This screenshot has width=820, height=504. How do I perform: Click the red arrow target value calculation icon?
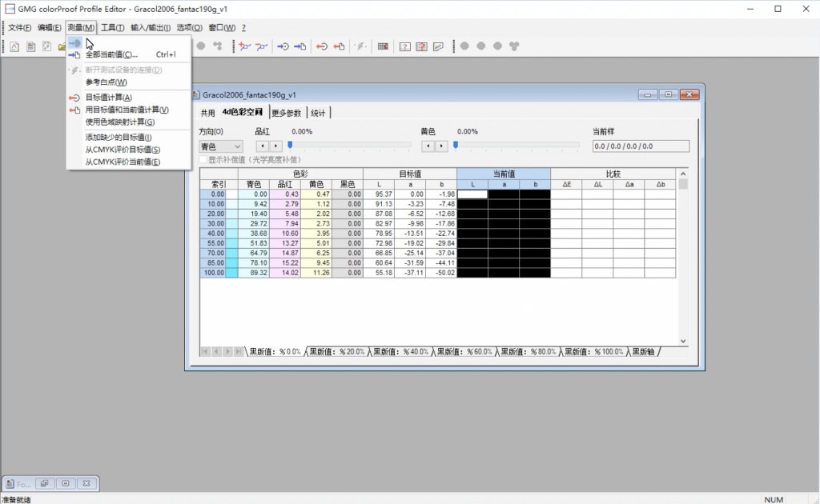pos(322,46)
